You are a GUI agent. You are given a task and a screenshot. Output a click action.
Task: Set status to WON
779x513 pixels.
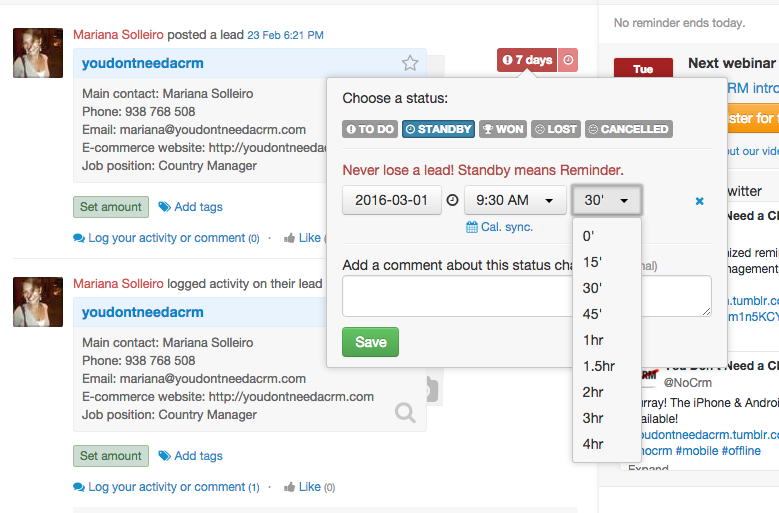pos(502,129)
